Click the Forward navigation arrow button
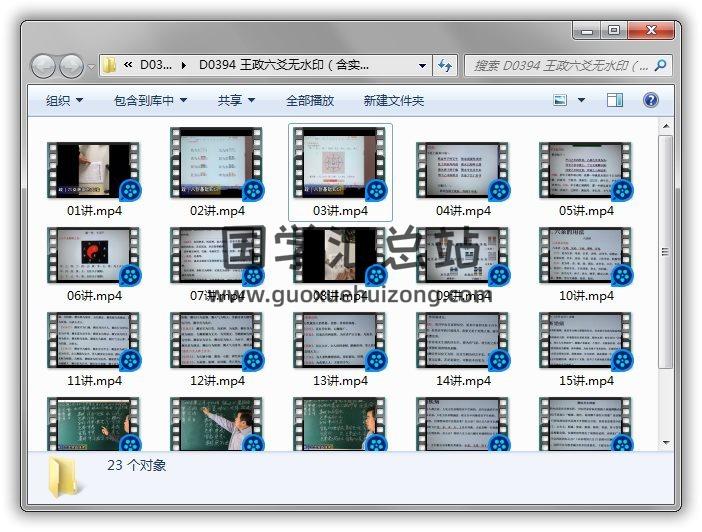This screenshot has height=532, width=702. click(72, 66)
